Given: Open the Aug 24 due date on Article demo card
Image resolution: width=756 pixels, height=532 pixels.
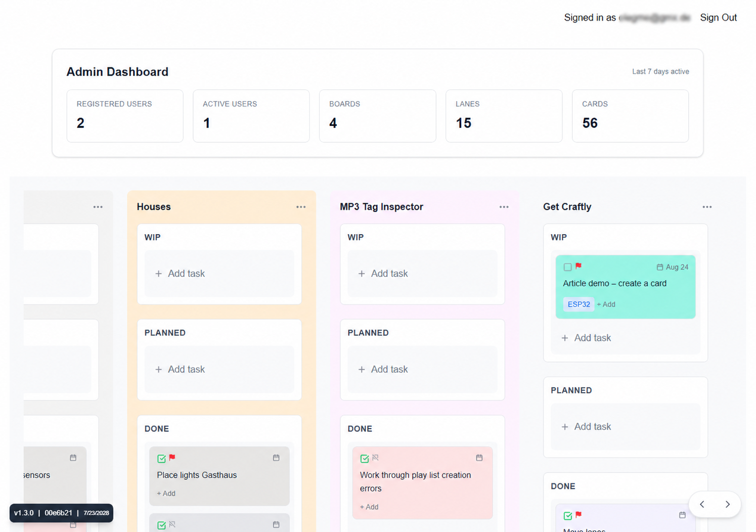Looking at the screenshot, I should [673, 267].
